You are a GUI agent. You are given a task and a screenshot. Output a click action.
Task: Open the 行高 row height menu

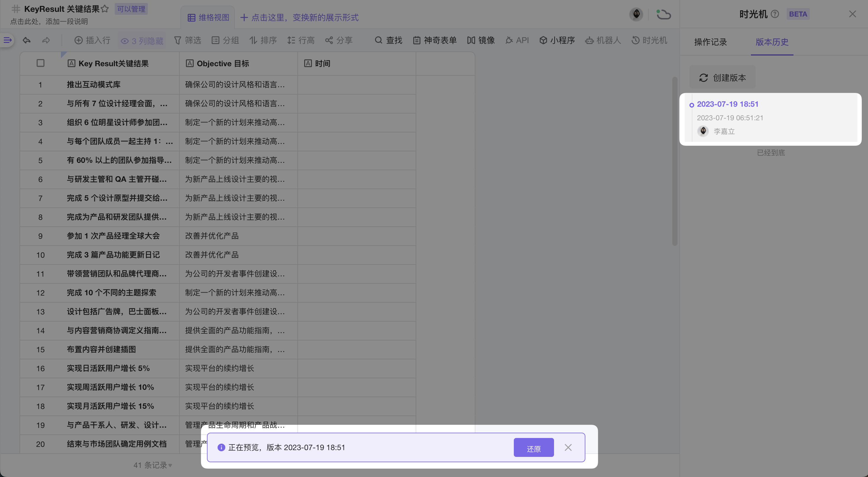pos(301,40)
